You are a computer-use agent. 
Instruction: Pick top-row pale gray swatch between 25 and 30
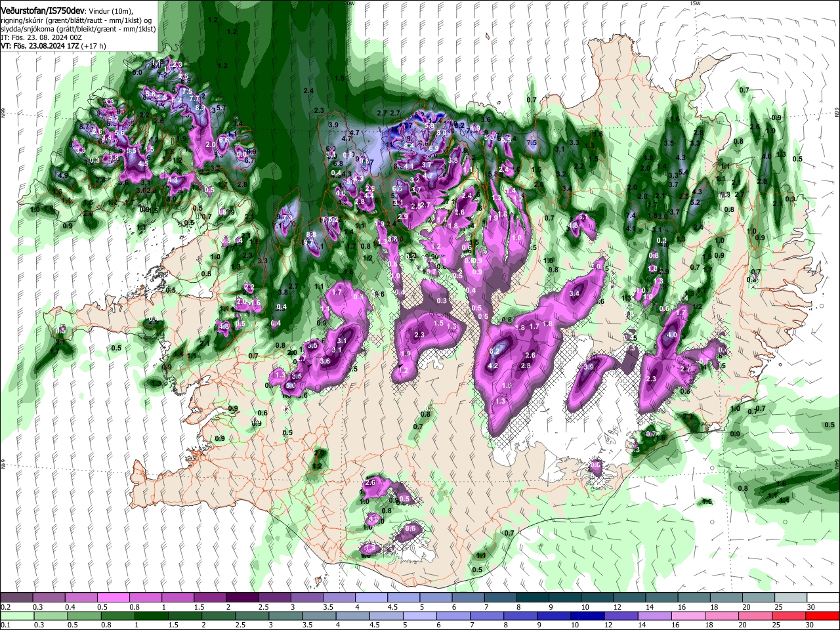pos(791,598)
